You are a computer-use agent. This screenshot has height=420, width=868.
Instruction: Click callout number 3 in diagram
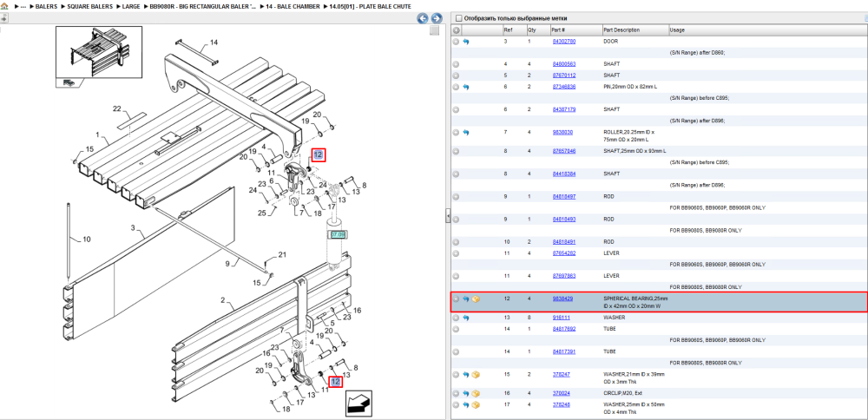[x=133, y=227]
